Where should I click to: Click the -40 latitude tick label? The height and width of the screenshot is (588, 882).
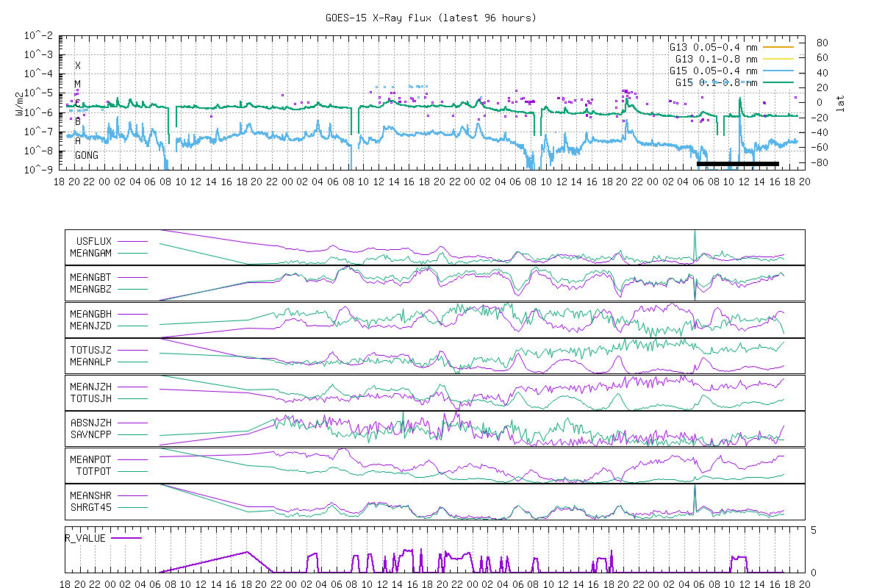(x=819, y=132)
